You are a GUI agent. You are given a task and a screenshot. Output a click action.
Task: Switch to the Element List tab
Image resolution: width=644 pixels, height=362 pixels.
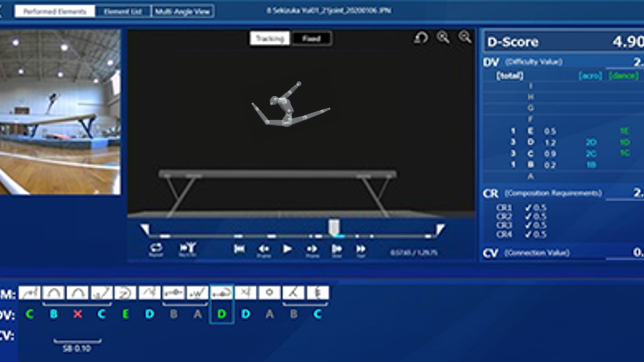123,12
